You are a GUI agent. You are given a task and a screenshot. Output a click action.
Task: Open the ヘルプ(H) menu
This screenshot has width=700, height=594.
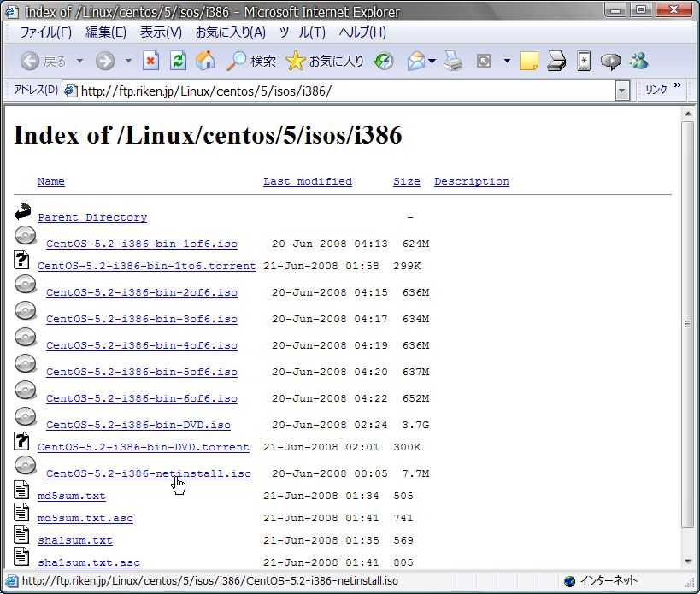click(x=362, y=32)
